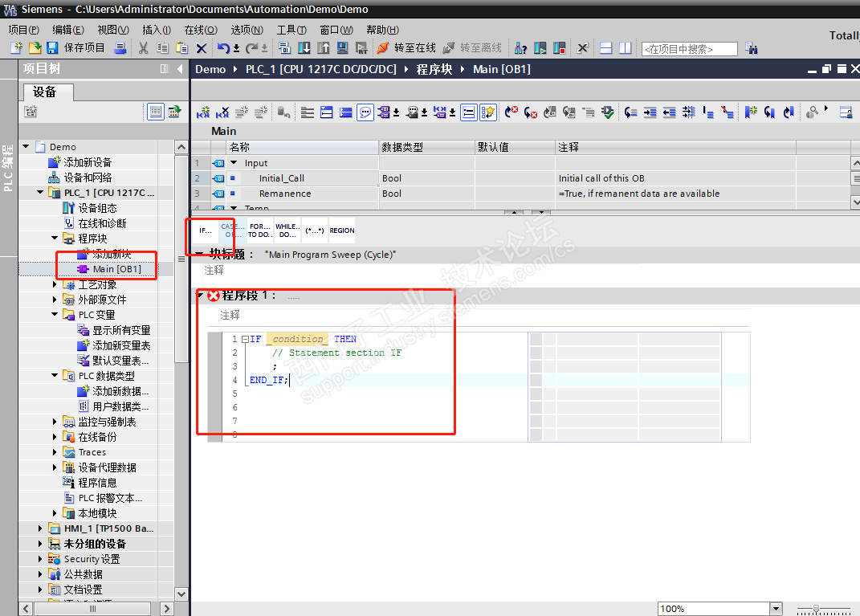The image size is (860, 616).
Task: Insert (*...*) comment template button
Action: click(x=315, y=230)
